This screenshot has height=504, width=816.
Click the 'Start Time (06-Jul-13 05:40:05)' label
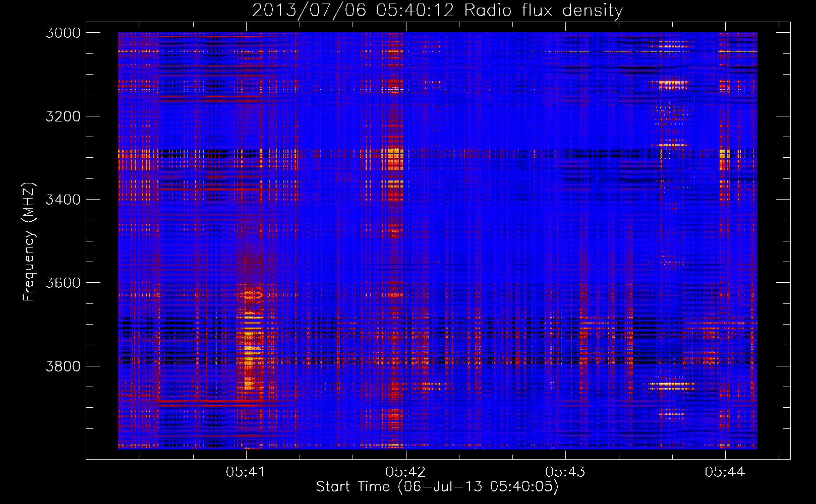pyautogui.click(x=437, y=487)
